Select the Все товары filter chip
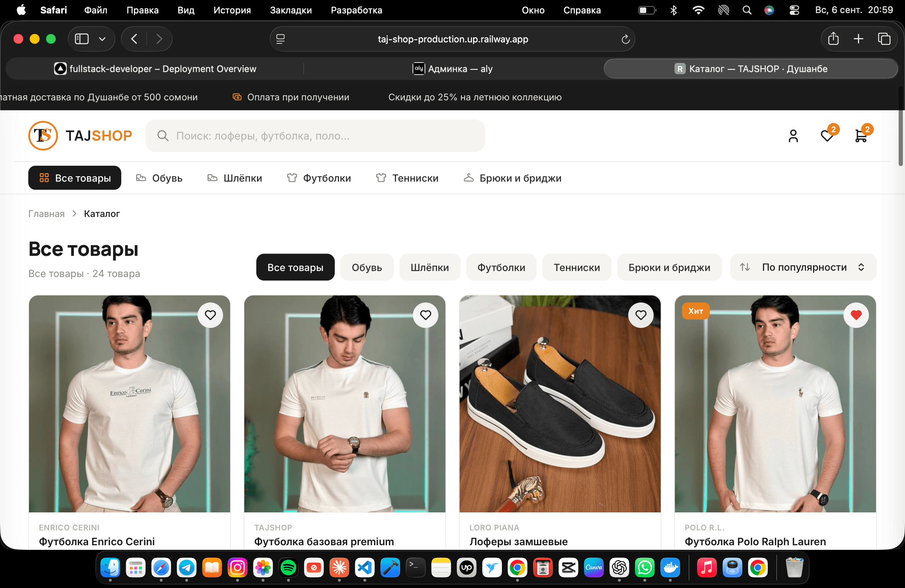Screen dimensions: 905x588 [x=295, y=267]
